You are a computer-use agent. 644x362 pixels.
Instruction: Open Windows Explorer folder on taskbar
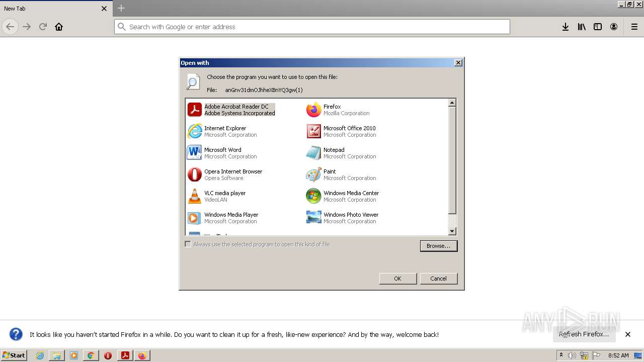[x=57, y=355]
